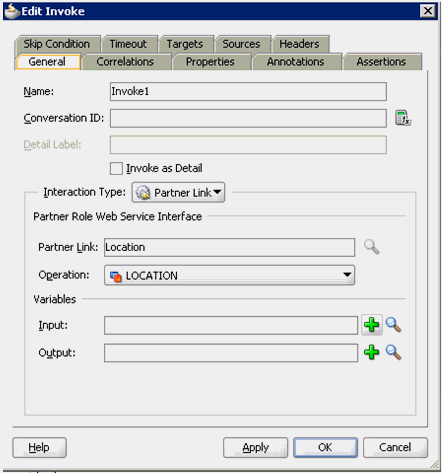
Task: Click the Edit Invoke title bar icon
Action: 12,11
